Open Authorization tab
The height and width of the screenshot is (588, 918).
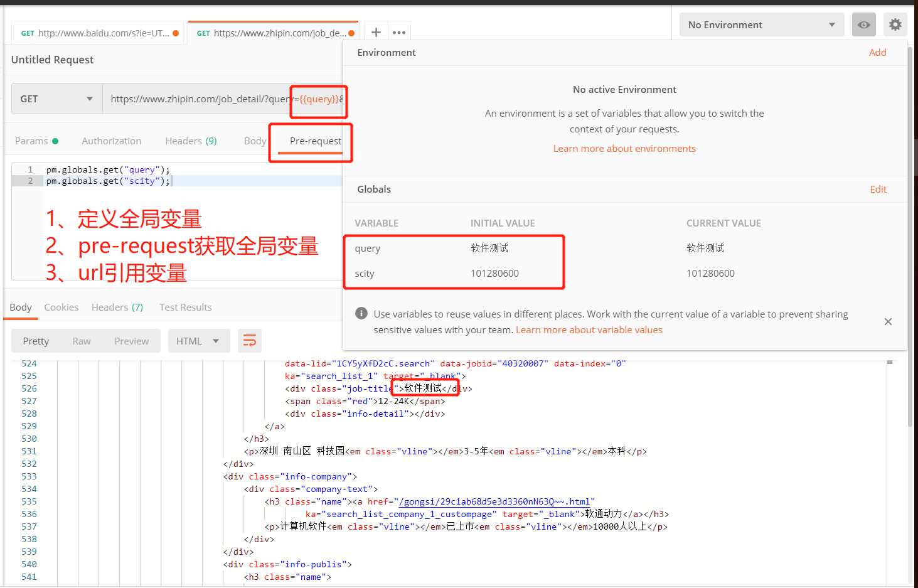(112, 141)
